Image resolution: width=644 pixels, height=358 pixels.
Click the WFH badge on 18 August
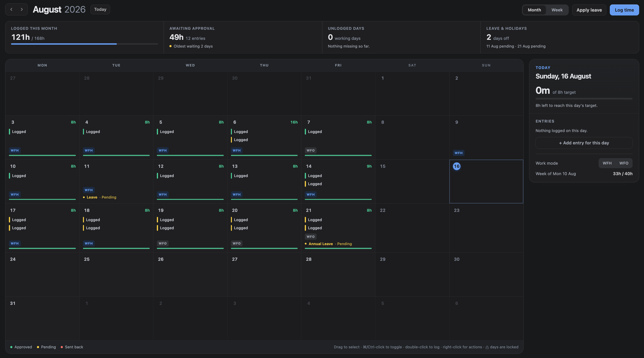pyautogui.click(x=89, y=243)
